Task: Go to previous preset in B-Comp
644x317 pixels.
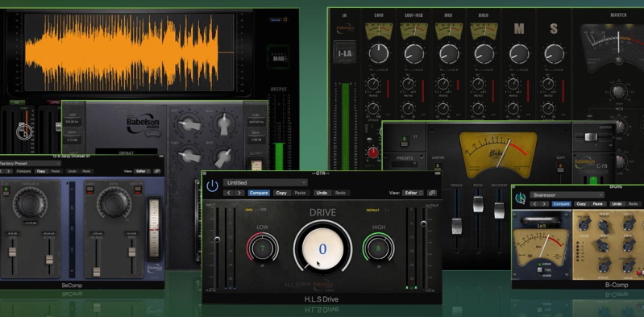Action: [x=534, y=204]
